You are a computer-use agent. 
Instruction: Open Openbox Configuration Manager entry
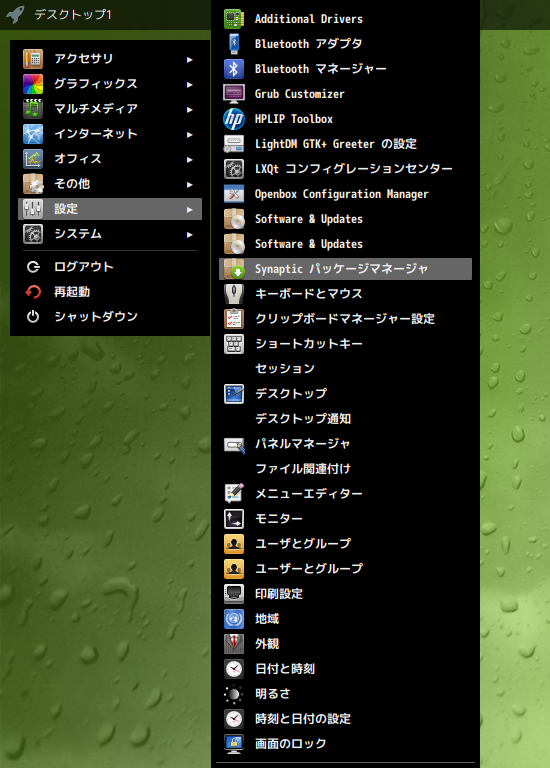[x=345, y=194]
